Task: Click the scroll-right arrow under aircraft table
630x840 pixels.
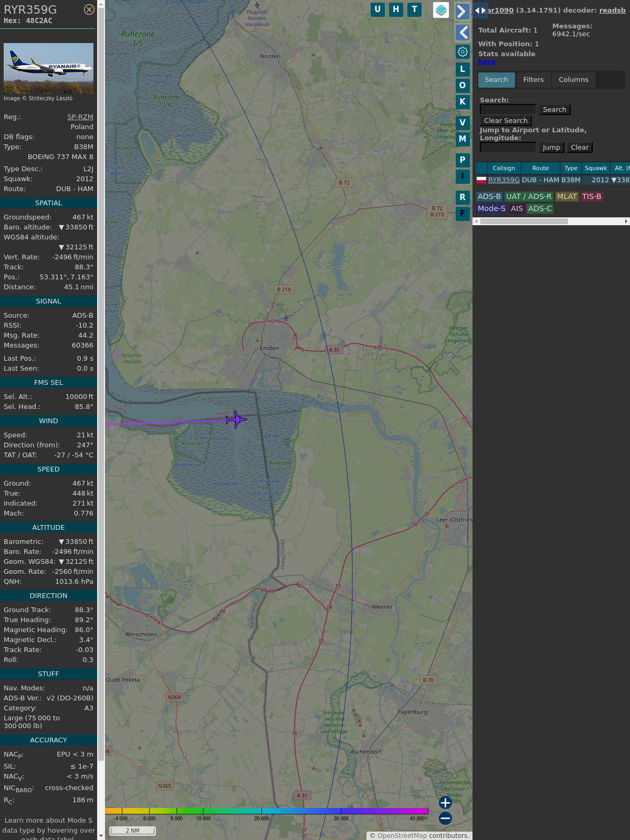Action: (626, 222)
